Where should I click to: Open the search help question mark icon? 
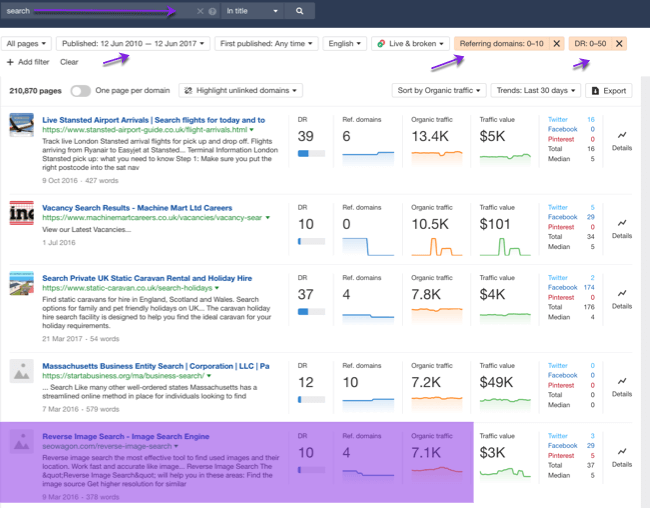(212, 11)
